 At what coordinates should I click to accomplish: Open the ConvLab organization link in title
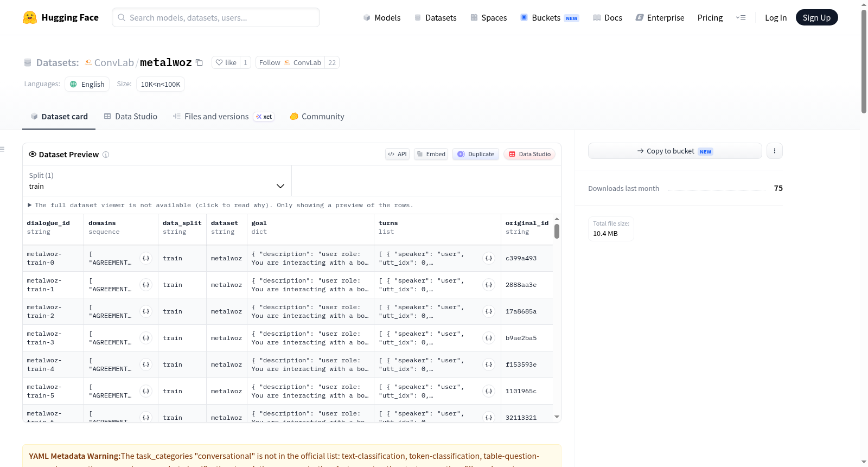click(114, 62)
